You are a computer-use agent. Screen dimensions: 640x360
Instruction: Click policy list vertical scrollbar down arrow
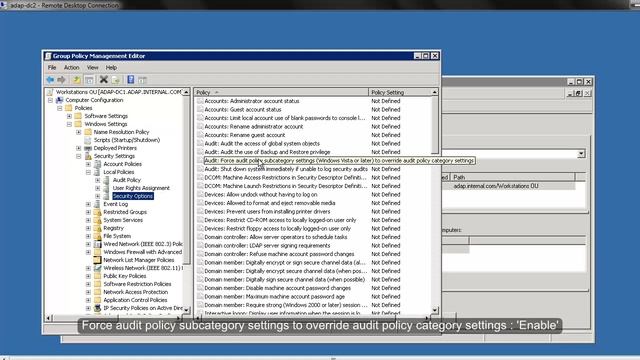coord(435,311)
